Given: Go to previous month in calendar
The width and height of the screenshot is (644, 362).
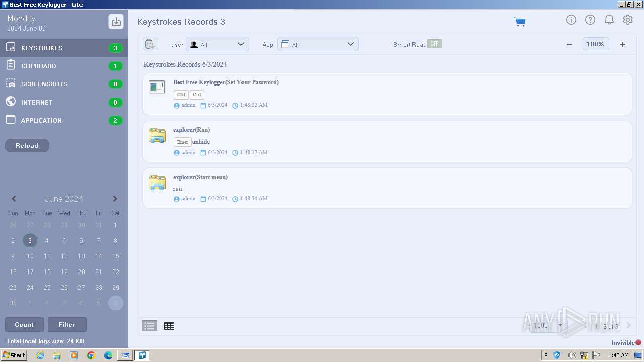Looking at the screenshot, I should (x=14, y=199).
